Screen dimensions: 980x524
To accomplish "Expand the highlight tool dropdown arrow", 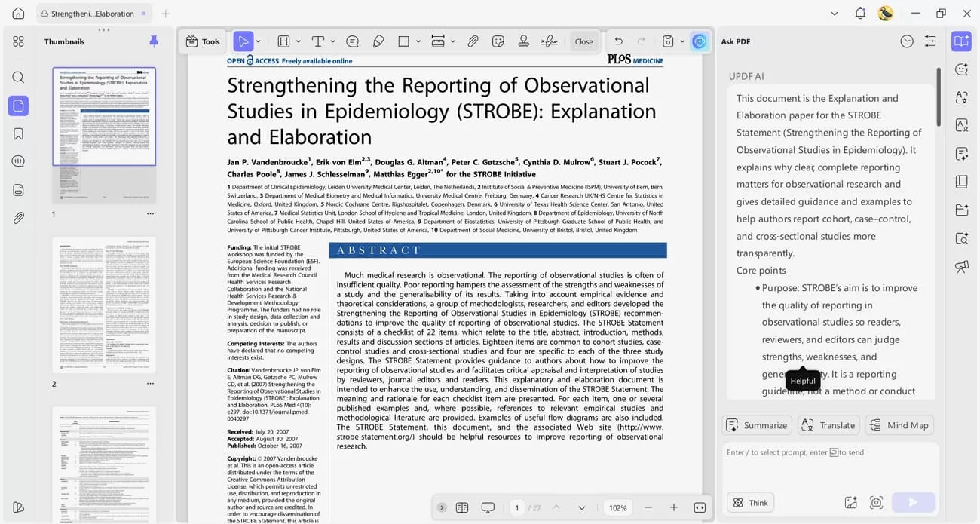I will (x=299, y=41).
